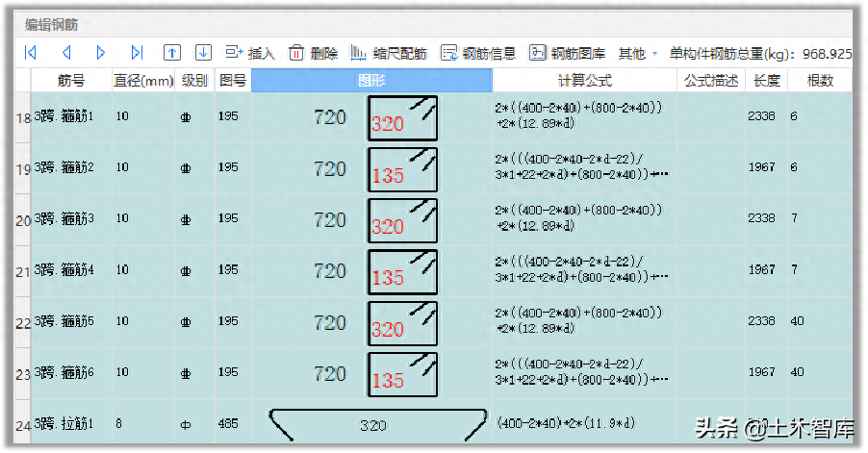This screenshot has height=453, width=868.
Task: Click length 1967 in row 19
Action: tap(761, 167)
